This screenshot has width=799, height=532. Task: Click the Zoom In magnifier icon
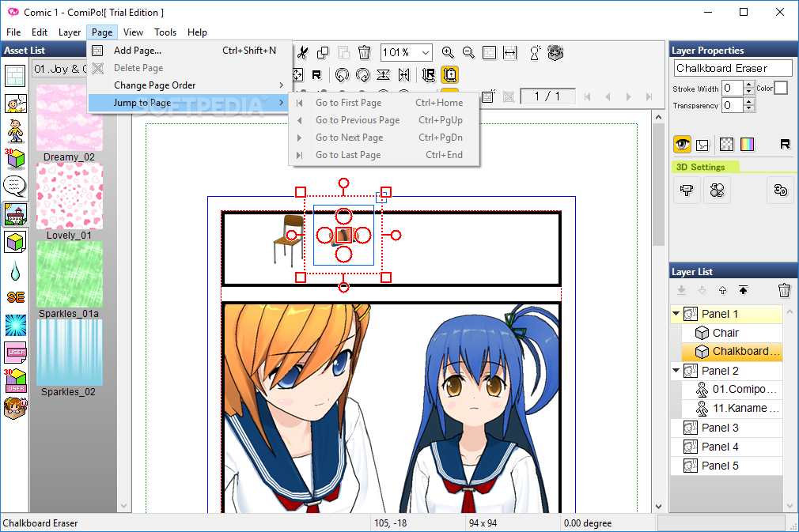click(448, 52)
